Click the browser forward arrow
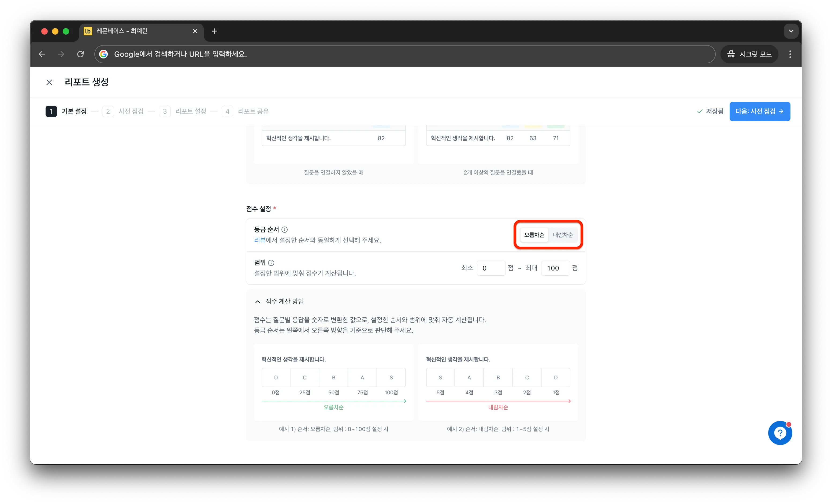This screenshot has width=832, height=504. (x=61, y=54)
